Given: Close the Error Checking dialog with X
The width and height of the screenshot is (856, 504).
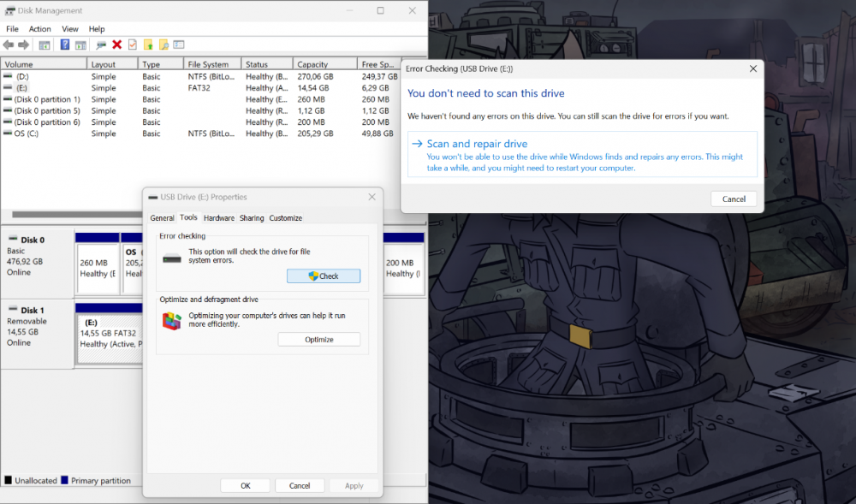Looking at the screenshot, I should [x=752, y=68].
